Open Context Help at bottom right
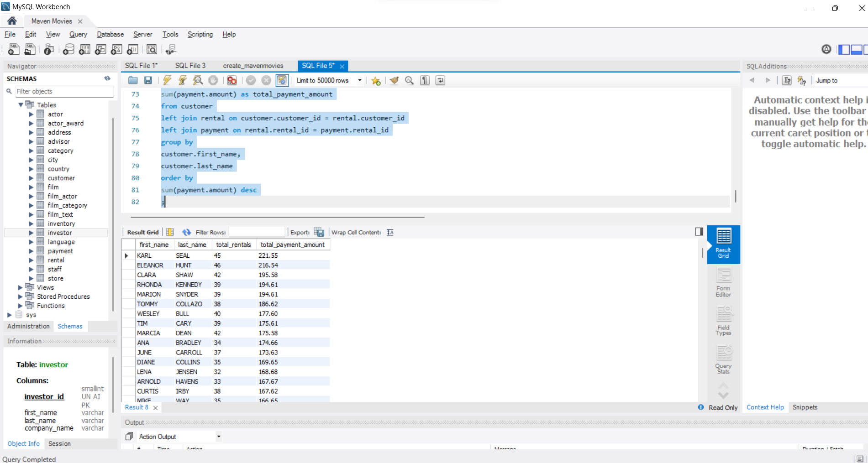The image size is (868, 463). click(x=765, y=407)
